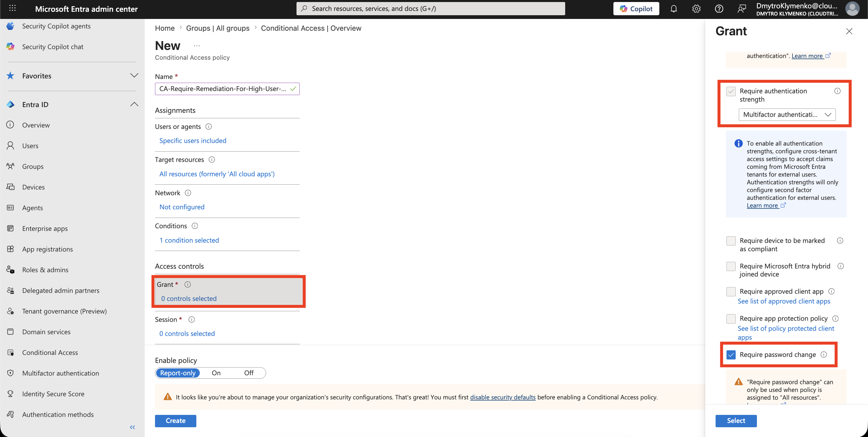
Task: Open Authentication methods in sidebar
Action: [58, 414]
